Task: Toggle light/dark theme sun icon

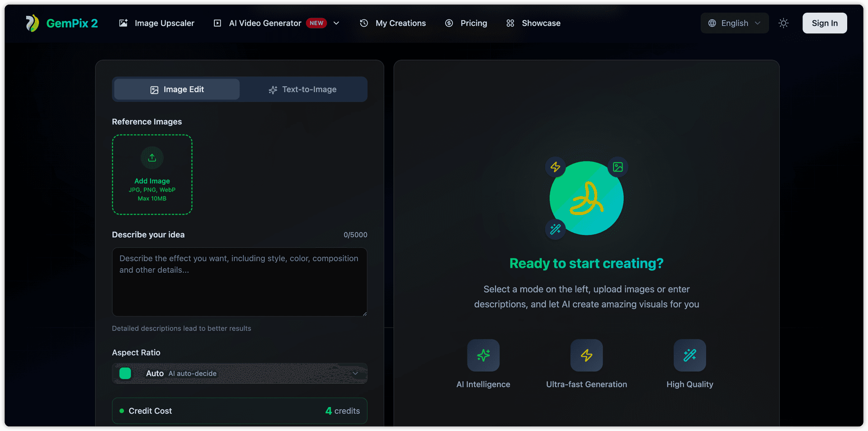Action: (x=783, y=23)
